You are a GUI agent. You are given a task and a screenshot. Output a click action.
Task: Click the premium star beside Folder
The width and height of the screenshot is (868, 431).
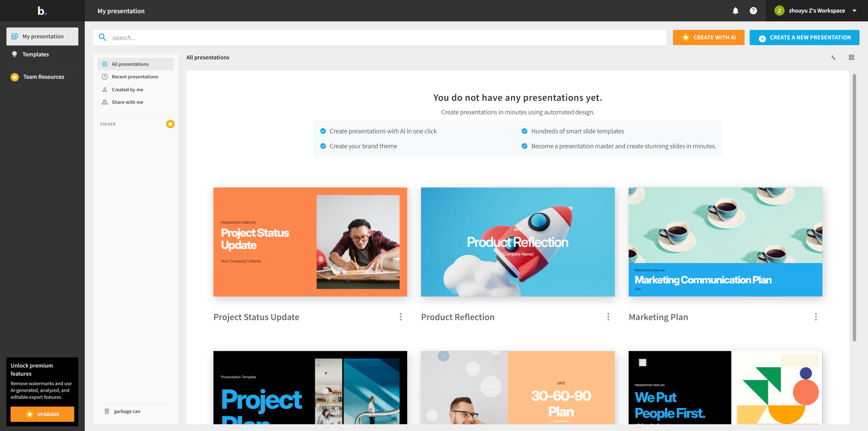click(x=170, y=124)
